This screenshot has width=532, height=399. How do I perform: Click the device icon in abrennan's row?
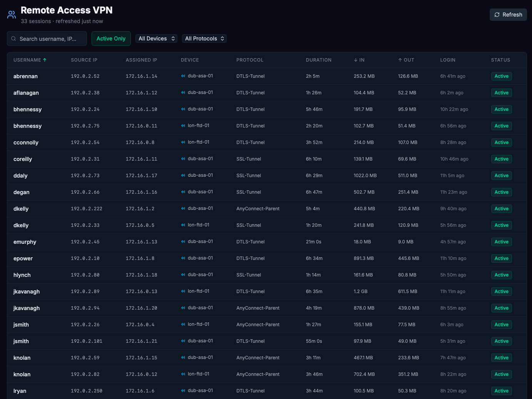(183, 76)
